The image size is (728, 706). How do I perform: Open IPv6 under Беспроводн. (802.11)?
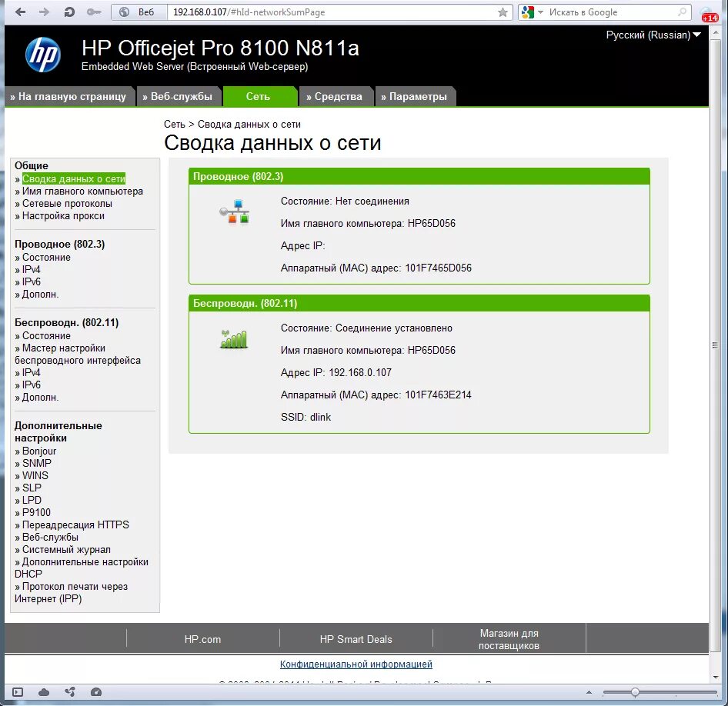(31, 385)
